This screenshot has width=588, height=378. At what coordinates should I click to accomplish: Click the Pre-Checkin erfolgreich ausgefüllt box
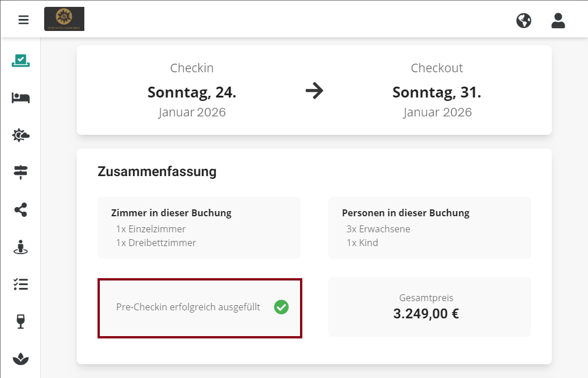click(x=199, y=307)
